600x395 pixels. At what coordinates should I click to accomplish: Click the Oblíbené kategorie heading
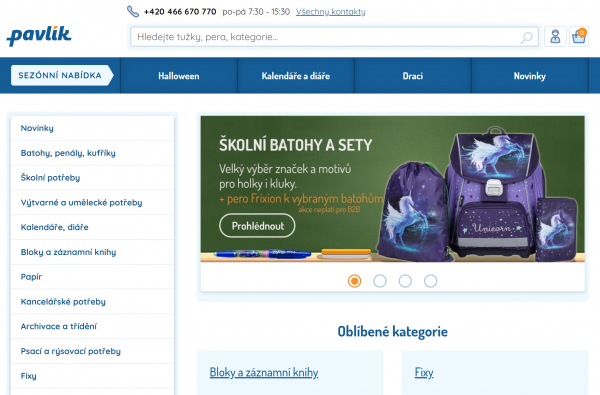pos(393,332)
